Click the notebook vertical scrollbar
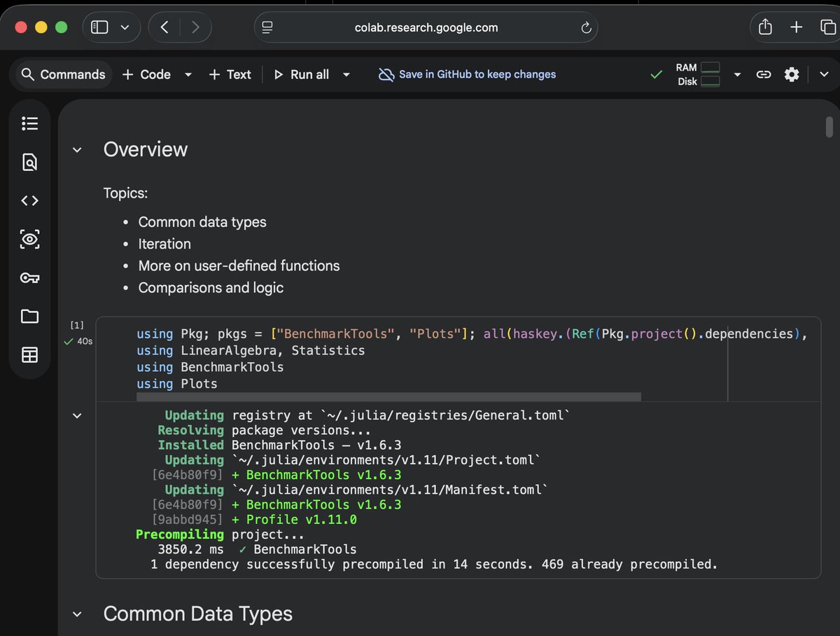This screenshot has height=636, width=840. (x=829, y=127)
